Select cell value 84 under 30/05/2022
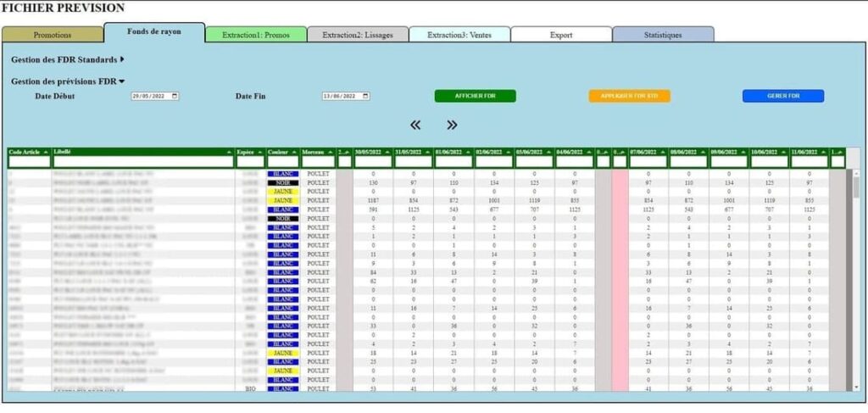The image size is (868, 413). point(373,272)
